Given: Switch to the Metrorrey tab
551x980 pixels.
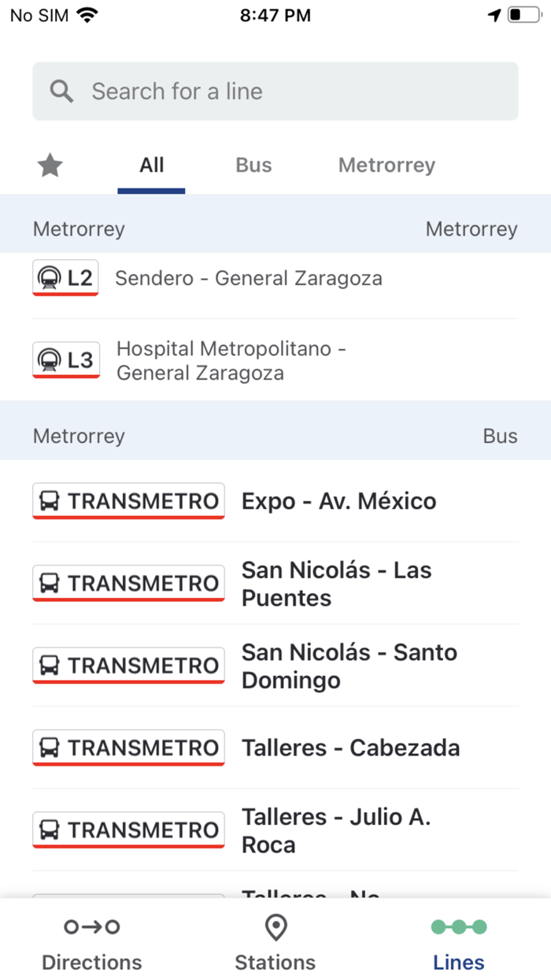Looking at the screenshot, I should (x=386, y=165).
